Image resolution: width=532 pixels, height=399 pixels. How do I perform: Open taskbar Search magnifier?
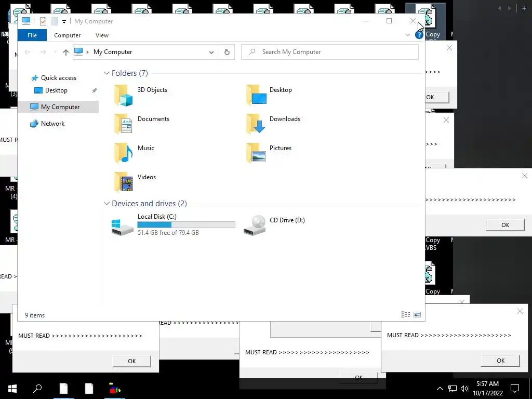pyautogui.click(x=37, y=389)
